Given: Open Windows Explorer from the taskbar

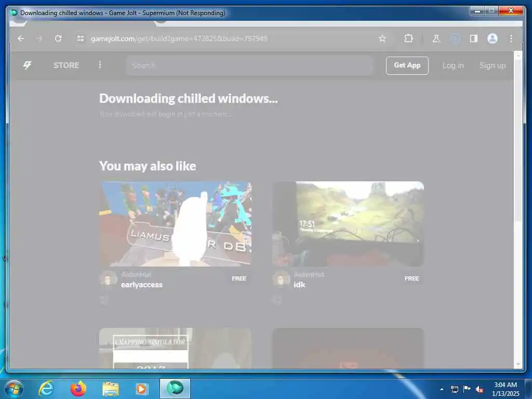Looking at the screenshot, I should point(111,389).
